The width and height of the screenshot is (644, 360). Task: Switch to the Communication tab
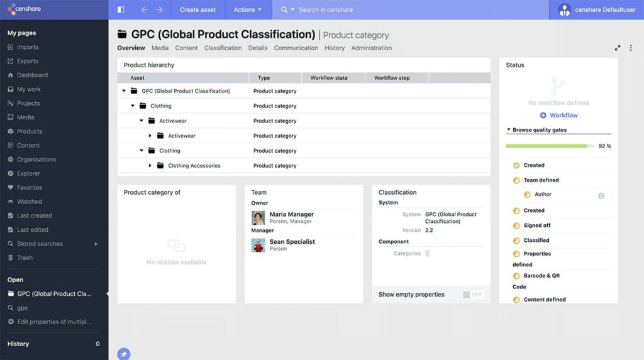pos(296,48)
